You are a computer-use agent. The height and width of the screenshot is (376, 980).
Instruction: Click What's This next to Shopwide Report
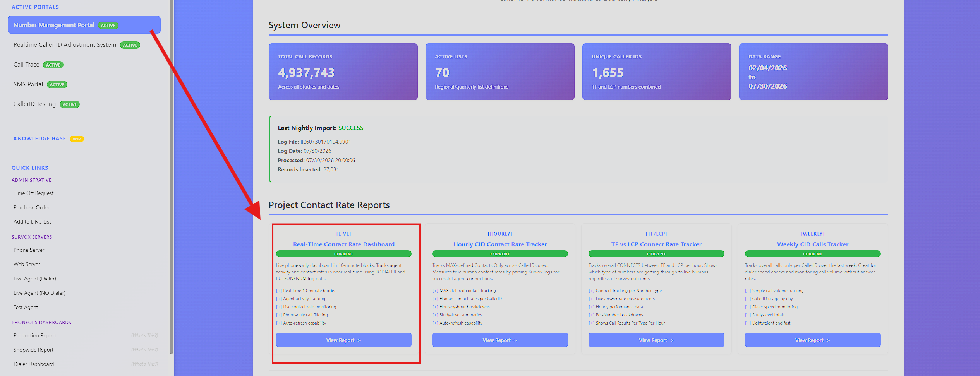click(x=144, y=350)
